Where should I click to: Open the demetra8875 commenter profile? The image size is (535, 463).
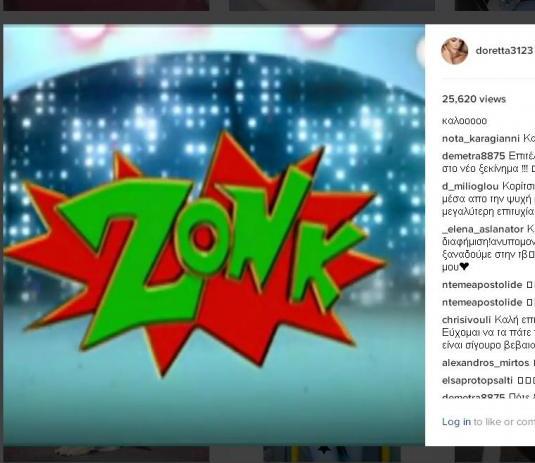(x=474, y=156)
